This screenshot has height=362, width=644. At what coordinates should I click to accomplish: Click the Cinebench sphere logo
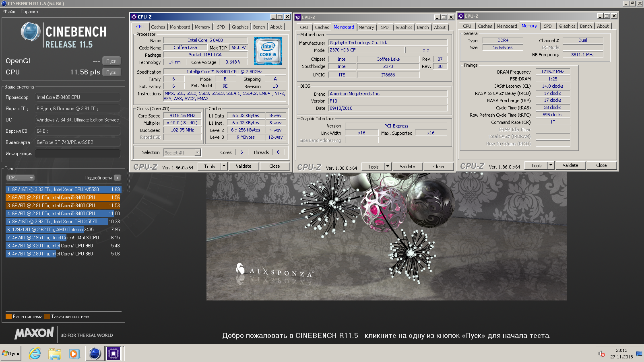(x=31, y=32)
